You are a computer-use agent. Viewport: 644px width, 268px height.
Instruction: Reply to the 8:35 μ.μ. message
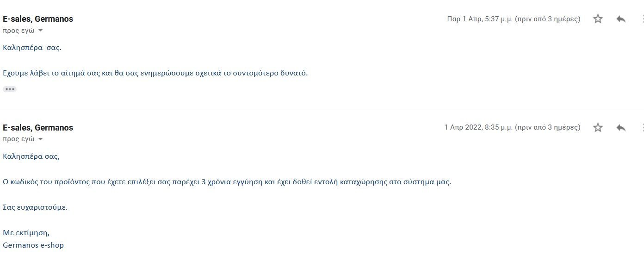coord(621,127)
